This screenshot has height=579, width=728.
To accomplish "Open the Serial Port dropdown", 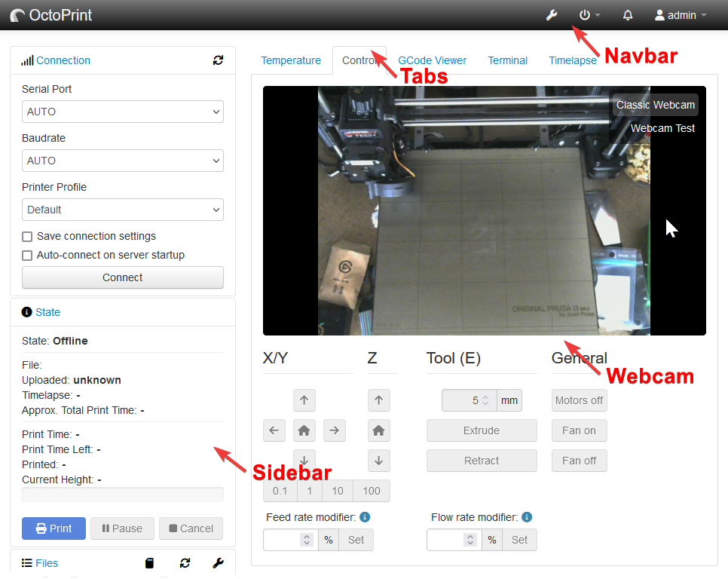I will [123, 112].
